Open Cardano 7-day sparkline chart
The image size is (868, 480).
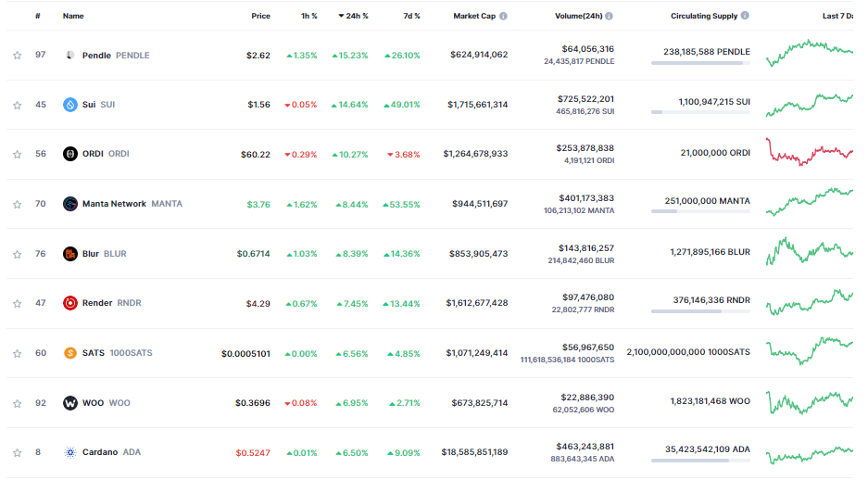810,455
